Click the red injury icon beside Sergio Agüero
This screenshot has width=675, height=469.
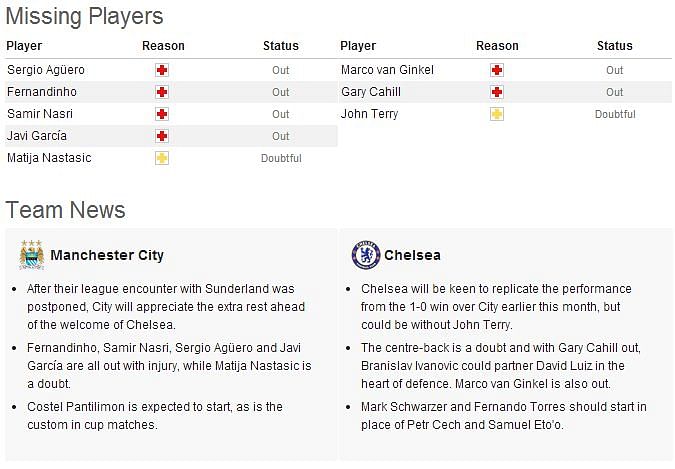[x=162, y=70]
